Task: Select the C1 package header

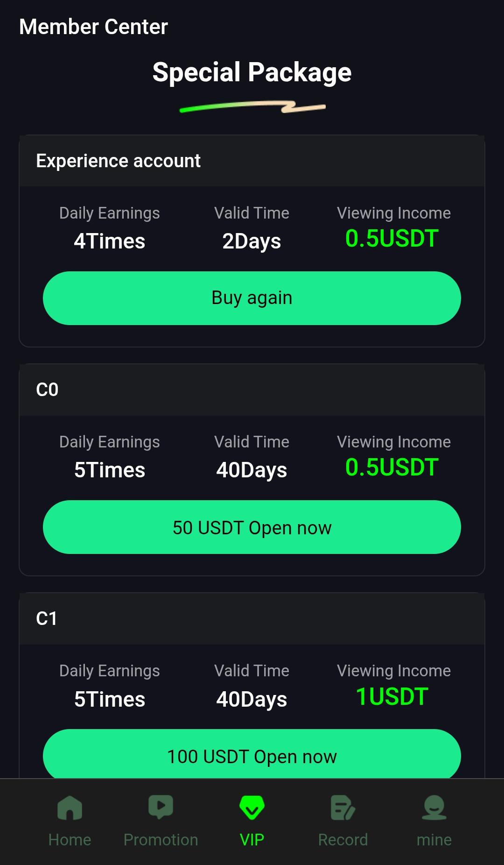Action: coord(47,619)
